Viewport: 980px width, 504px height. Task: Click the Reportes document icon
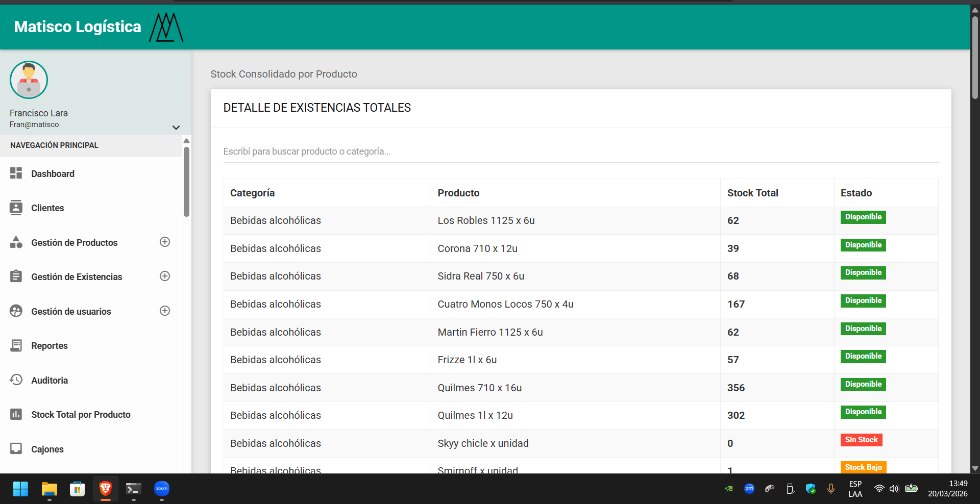(16, 345)
